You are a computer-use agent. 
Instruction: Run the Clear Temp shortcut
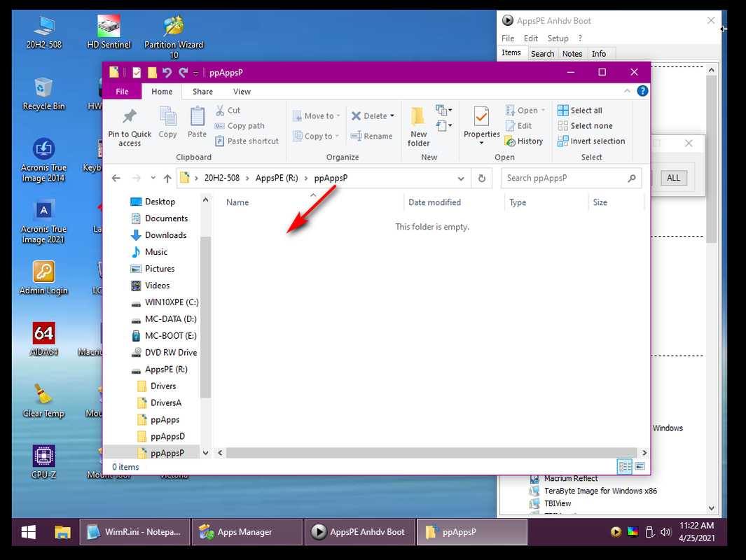(x=43, y=400)
